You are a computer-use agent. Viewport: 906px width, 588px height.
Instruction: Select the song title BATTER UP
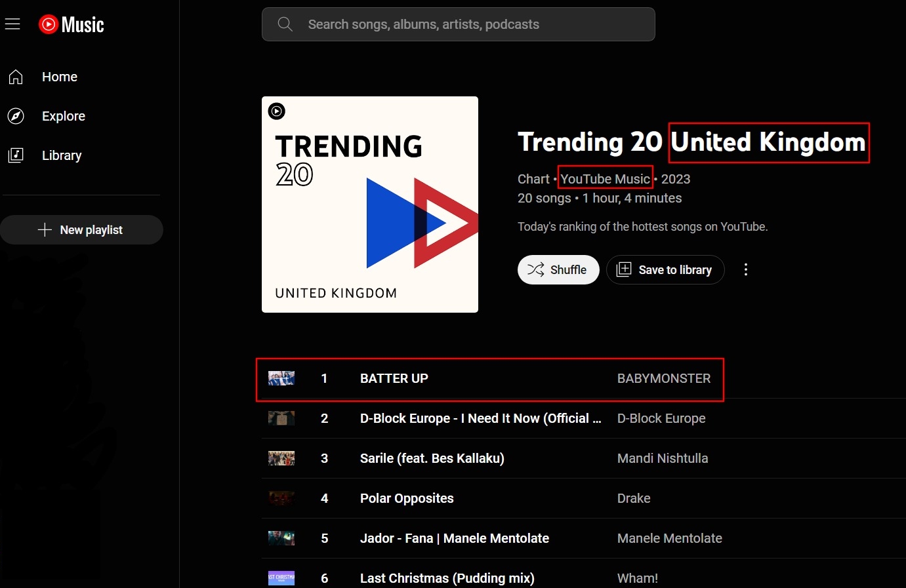pos(394,378)
